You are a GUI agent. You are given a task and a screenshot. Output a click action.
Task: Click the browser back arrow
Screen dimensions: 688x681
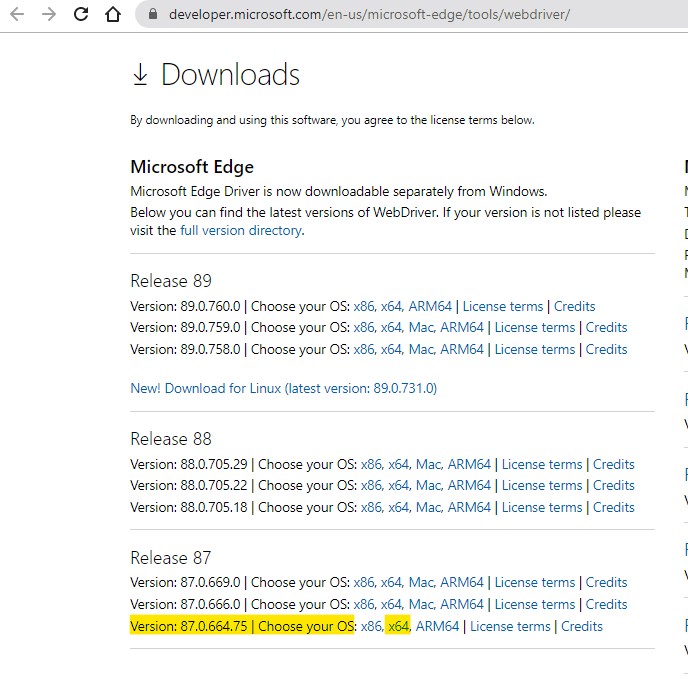[x=17, y=15]
